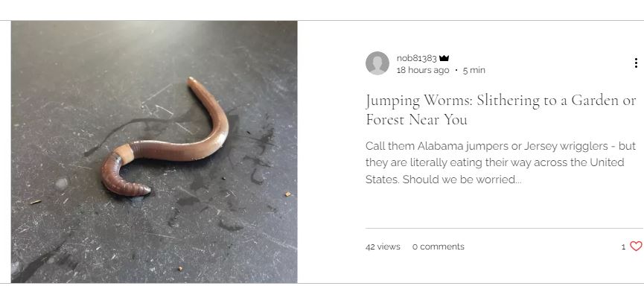Viewport: 644px width, 289px height.
Task: Click 'Forest Near You' line of title
Action: (x=416, y=120)
